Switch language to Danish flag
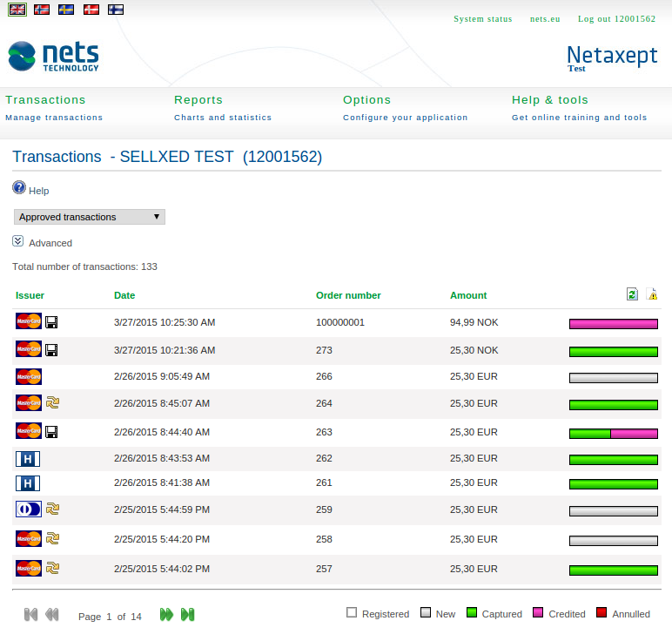 click(x=91, y=9)
